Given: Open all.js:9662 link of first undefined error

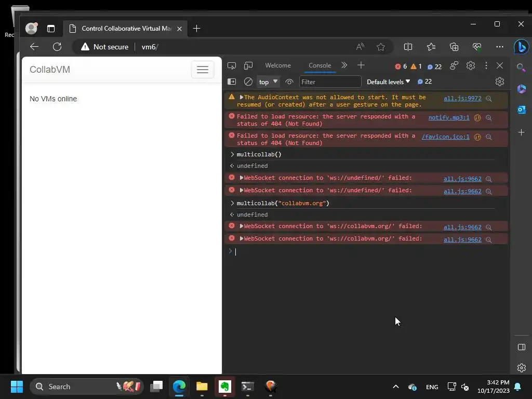Looking at the screenshot, I should point(462,179).
